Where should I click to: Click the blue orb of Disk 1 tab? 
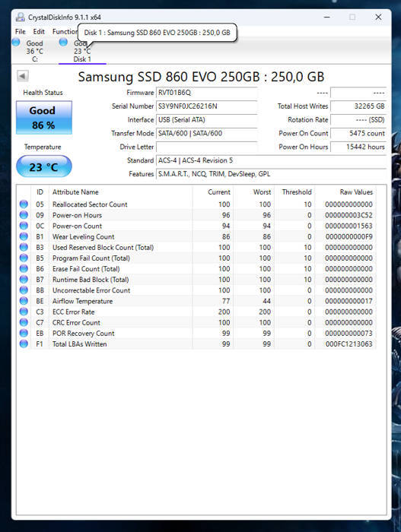63,42
